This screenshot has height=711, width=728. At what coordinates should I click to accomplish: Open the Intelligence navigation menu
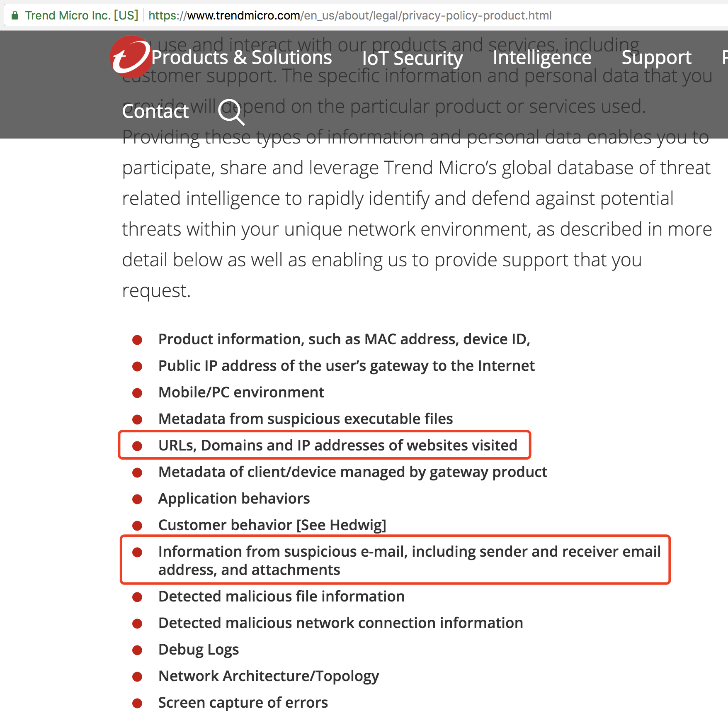pos(542,57)
